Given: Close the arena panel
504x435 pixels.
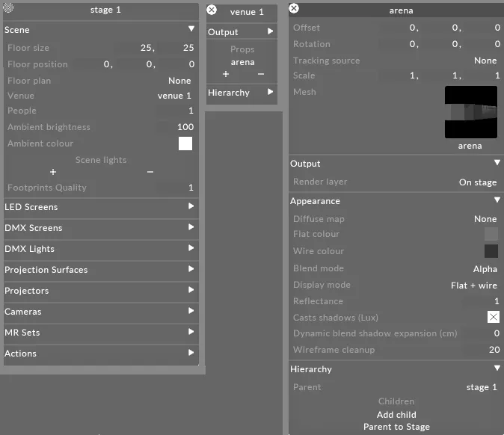Looking at the screenshot, I should tap(294, 8).
